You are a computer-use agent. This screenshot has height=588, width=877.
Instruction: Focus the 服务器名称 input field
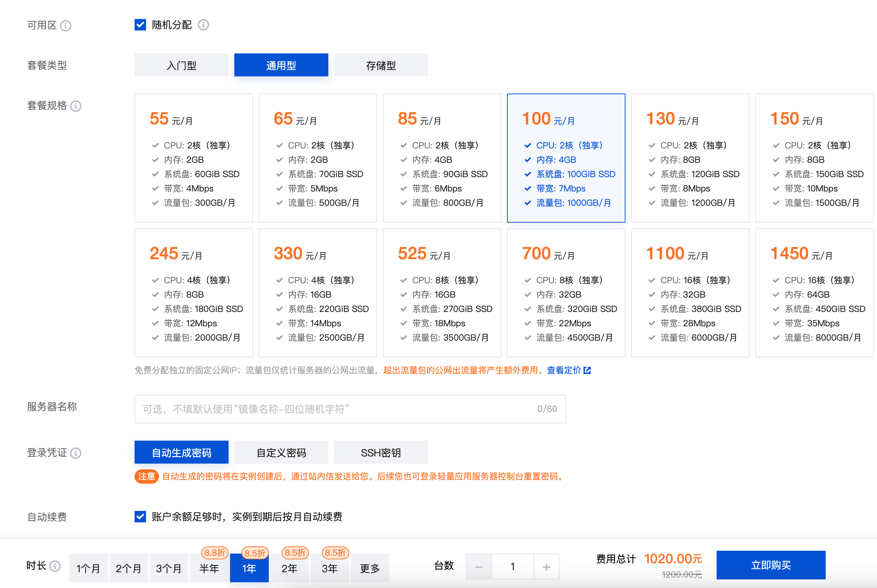350,409
